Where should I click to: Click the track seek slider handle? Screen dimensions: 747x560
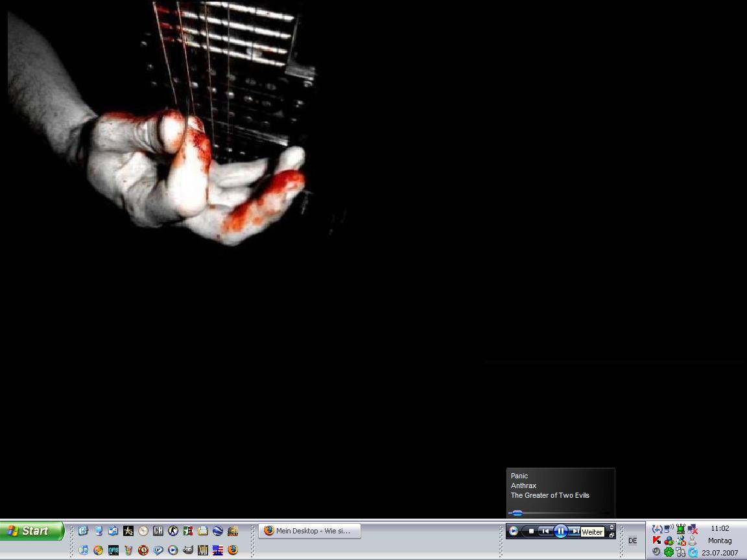pyautogui.click(x=517, y=513)
